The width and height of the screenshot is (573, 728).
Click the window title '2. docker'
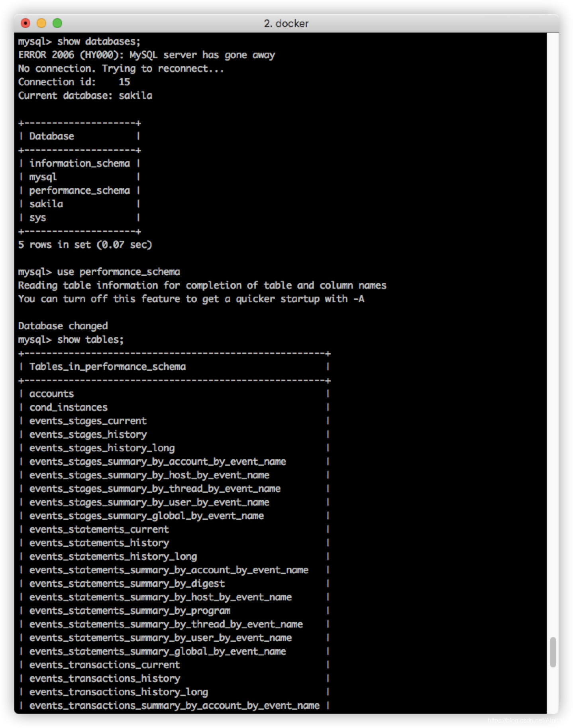pyautogui.click(x=286, y=24)
